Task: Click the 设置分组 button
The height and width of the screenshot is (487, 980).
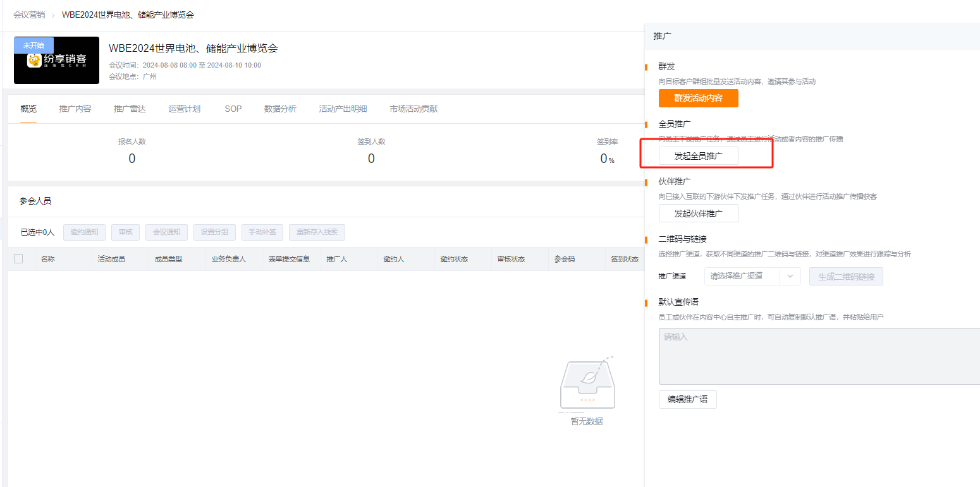Action: [215, 232]
